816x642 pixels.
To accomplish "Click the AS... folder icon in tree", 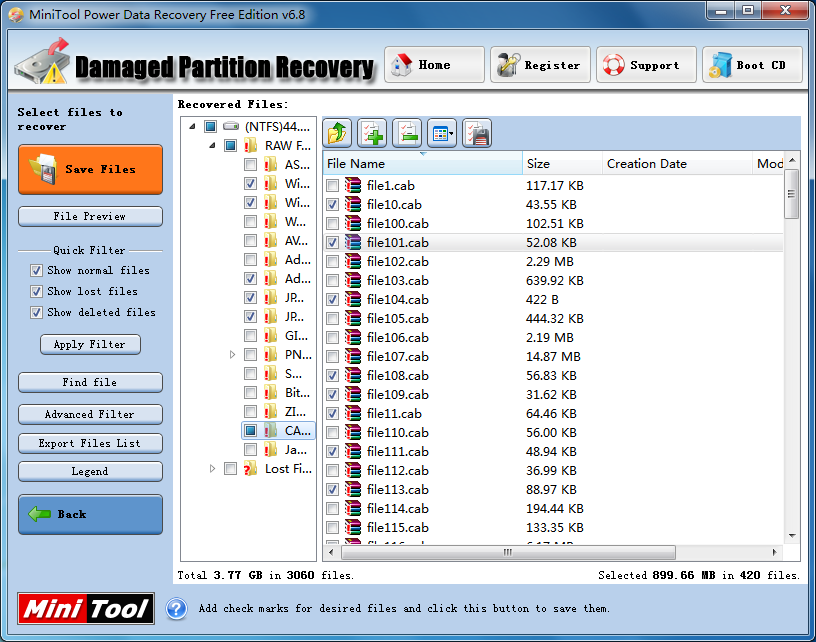I will tap(270, 165).
